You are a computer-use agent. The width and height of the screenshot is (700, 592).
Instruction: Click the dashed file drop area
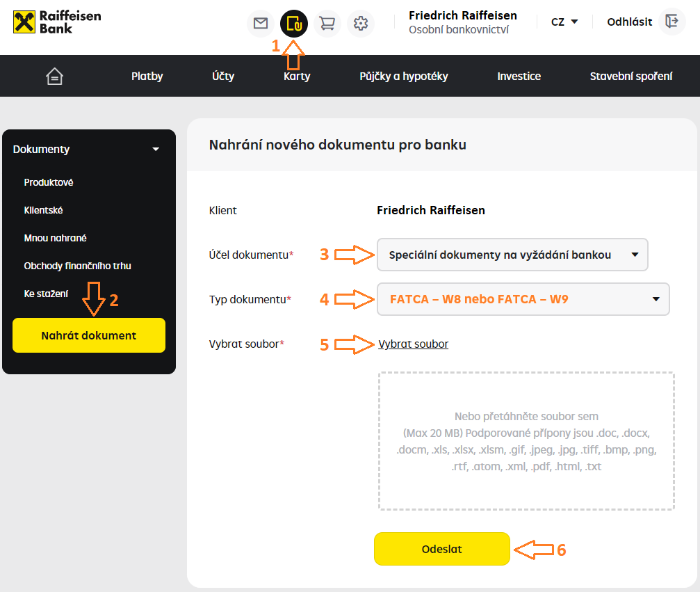coord(526,440)
